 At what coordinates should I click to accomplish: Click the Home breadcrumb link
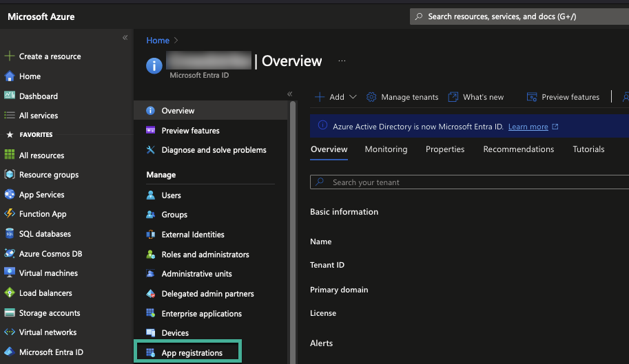click(x=158, y=41)
